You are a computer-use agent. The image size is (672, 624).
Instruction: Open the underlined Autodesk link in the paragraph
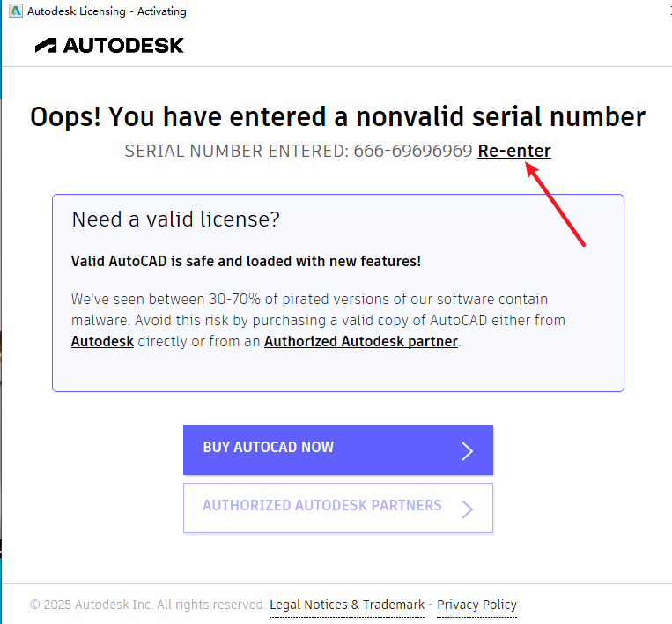point(102,341)
